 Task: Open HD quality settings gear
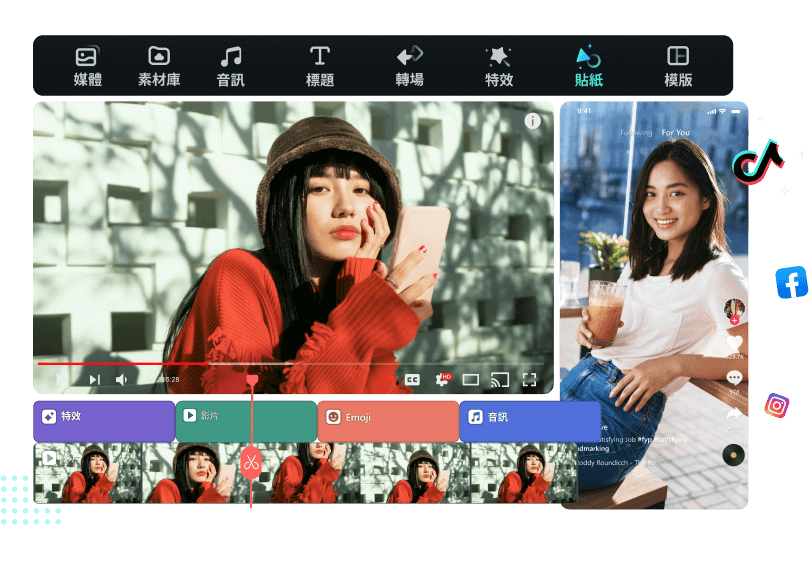click(x=442, y=380)
